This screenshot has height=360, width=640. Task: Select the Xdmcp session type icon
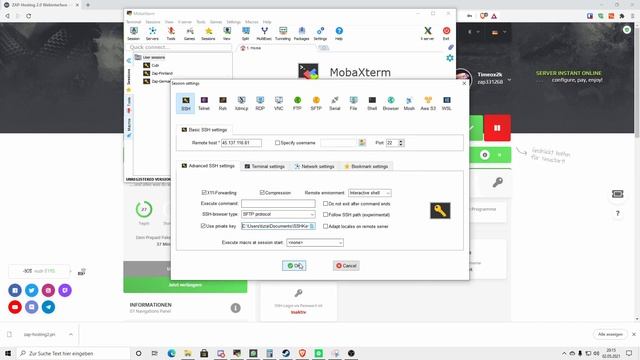(x=241, y=103)
